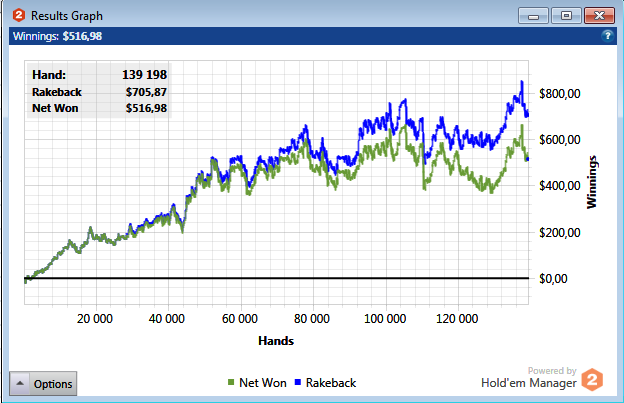Minimize the Results Graph window

point(533,16)
